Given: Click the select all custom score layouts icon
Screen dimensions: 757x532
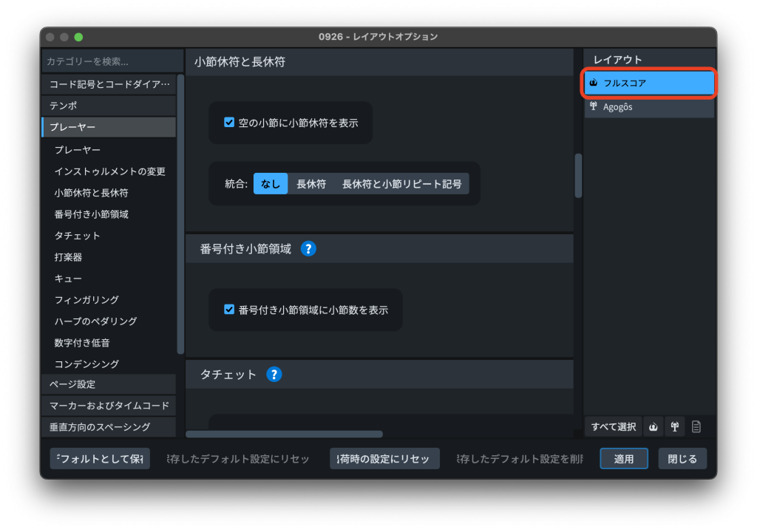Looking at the screenshot, I should tap(696, 426).
